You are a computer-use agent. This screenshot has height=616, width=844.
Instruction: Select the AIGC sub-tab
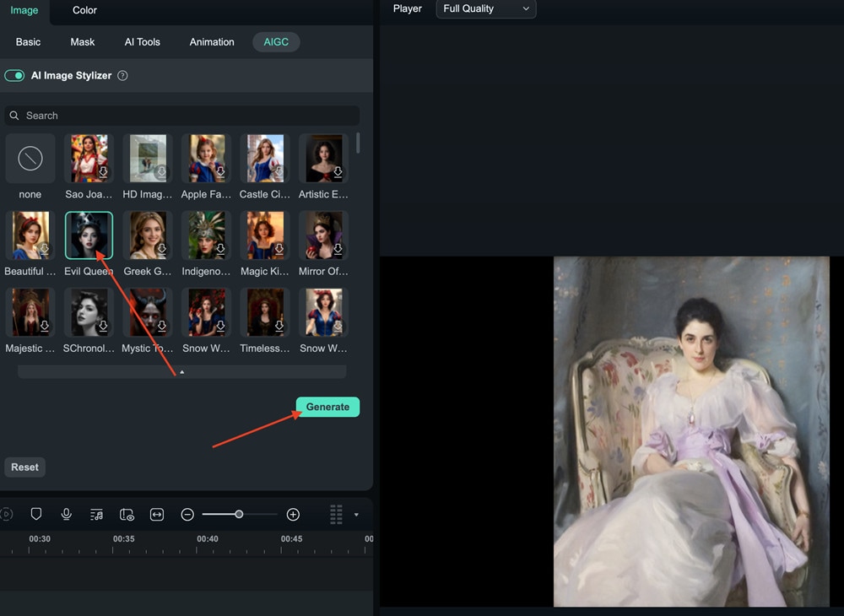tap(276, 42)
